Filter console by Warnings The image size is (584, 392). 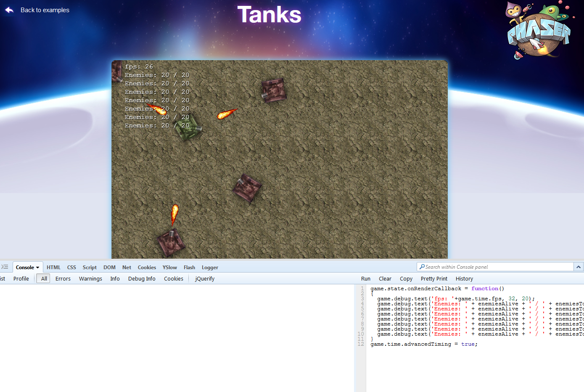(x=90, y=279)
